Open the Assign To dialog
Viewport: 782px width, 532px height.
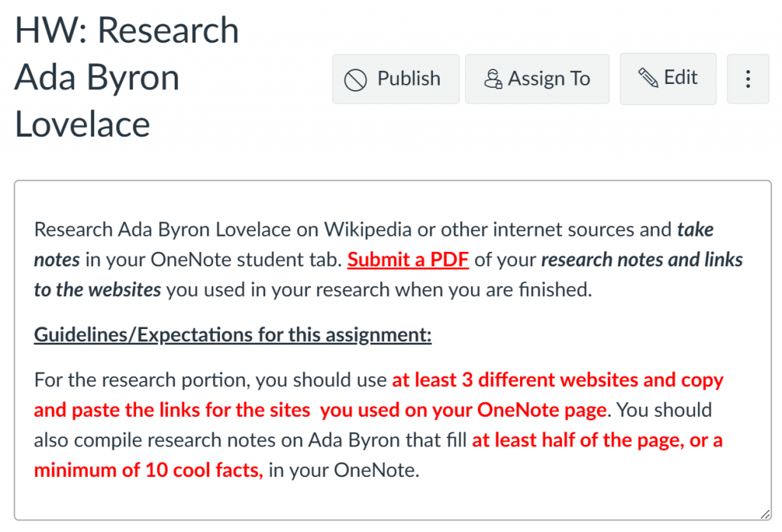pyautogui.click(x=537, y=79)
